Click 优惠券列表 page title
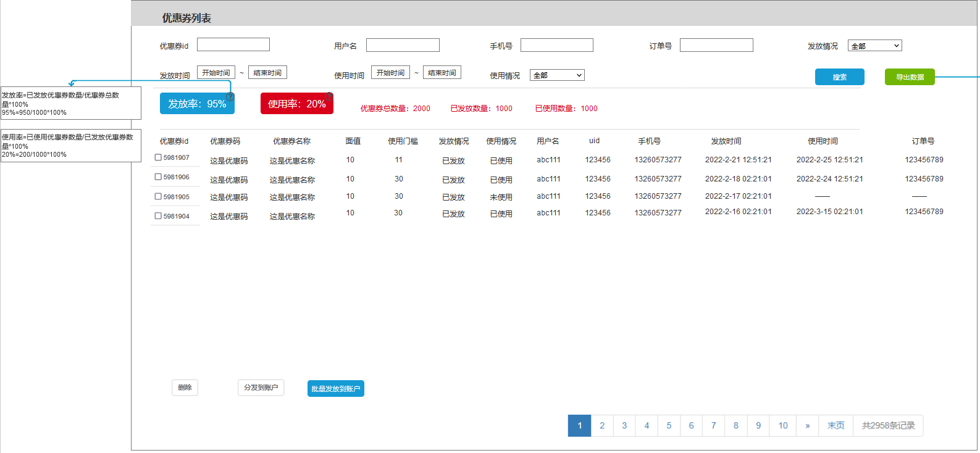Image resolution: width=980 pixels, height=453 pixels. click(x=186, y=18)
